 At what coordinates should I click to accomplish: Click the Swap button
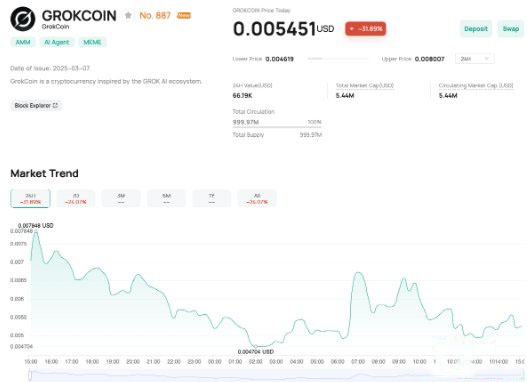pyautogui.click(x=511, y=29)
